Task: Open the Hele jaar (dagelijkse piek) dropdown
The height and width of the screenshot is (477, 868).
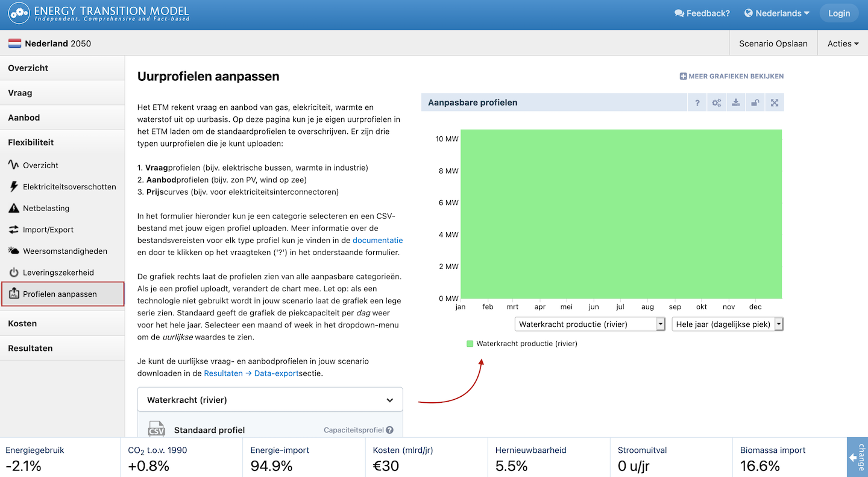Action: click(728, 324)
